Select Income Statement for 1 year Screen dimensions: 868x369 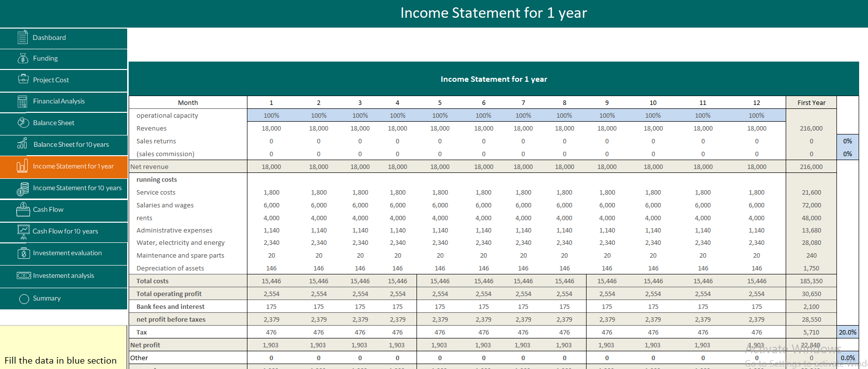pos(64,167)
